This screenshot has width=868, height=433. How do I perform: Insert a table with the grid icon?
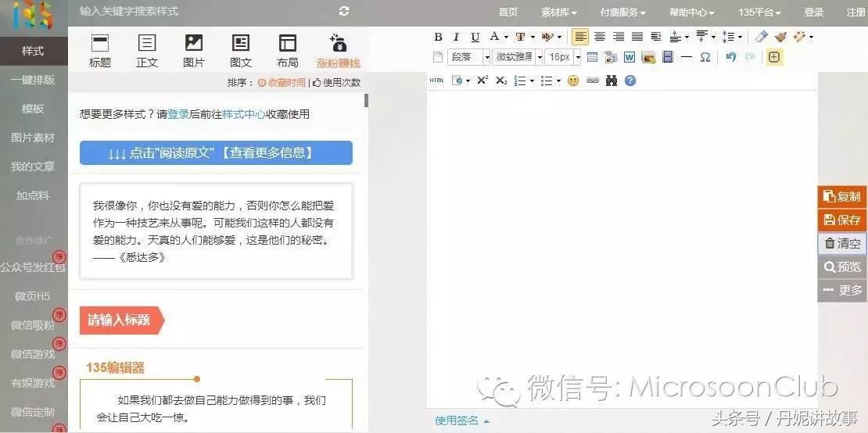click(x=592, y=57)
